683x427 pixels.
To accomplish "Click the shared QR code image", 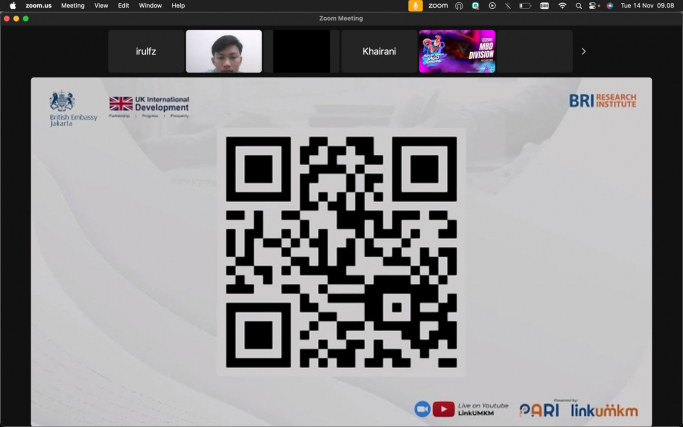I will [341, 252].
